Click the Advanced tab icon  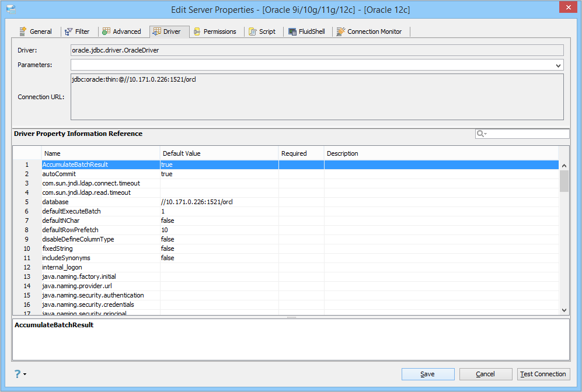tap(106, 32)
